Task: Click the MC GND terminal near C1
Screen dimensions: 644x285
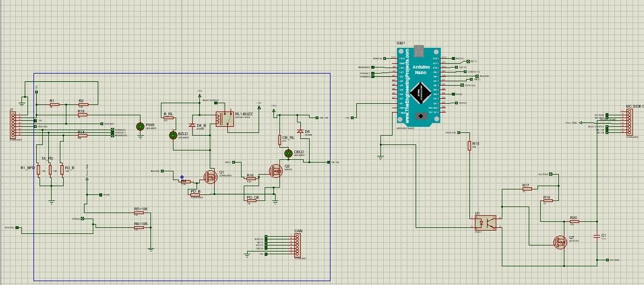Action: [607, 260]
